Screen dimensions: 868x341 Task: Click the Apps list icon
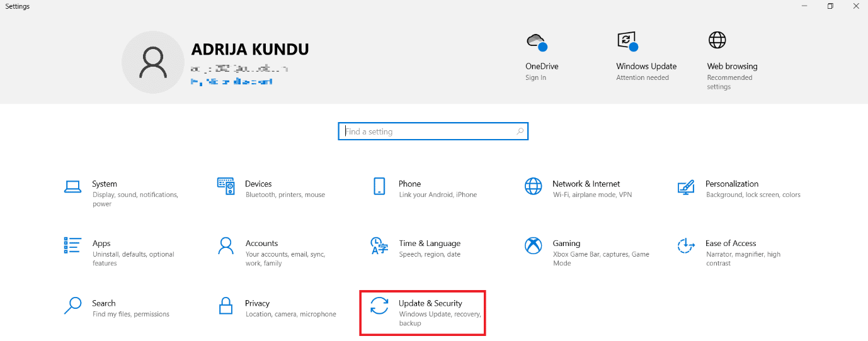coord(72,245)
